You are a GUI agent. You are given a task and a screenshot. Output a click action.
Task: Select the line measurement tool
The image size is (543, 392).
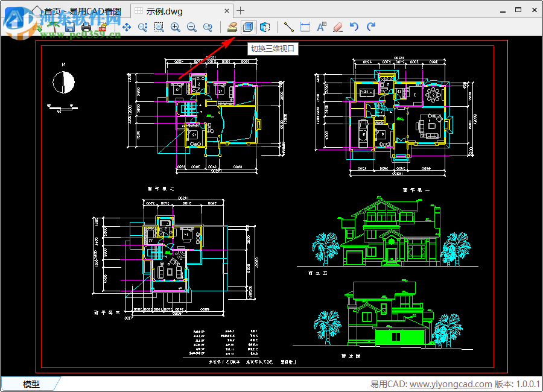pos(289,27)
